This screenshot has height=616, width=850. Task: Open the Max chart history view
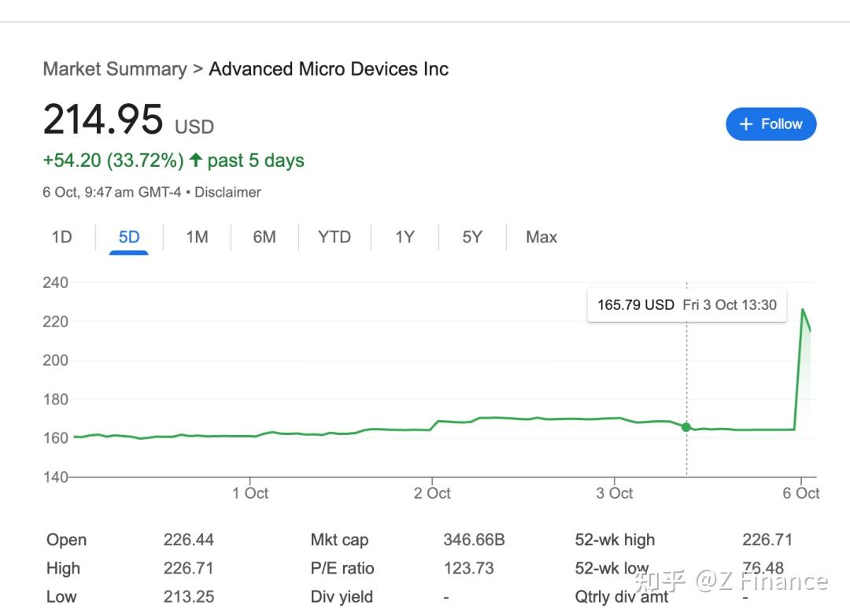click(541, 237)
